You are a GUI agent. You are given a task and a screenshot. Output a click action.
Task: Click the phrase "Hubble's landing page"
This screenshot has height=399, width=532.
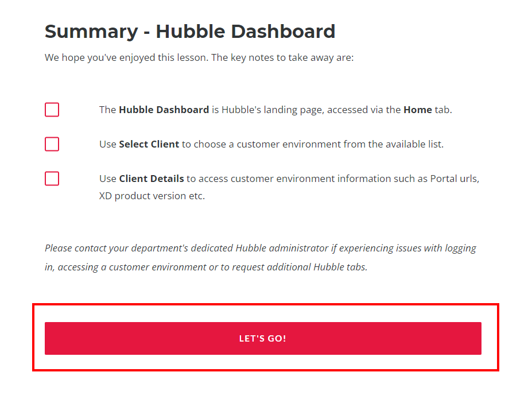tap(273, 110)
